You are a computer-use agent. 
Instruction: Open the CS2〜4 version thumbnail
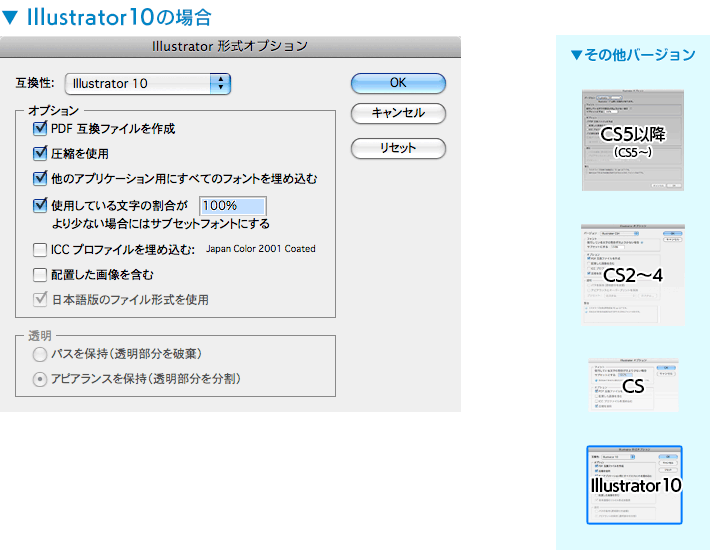point(633,274)
